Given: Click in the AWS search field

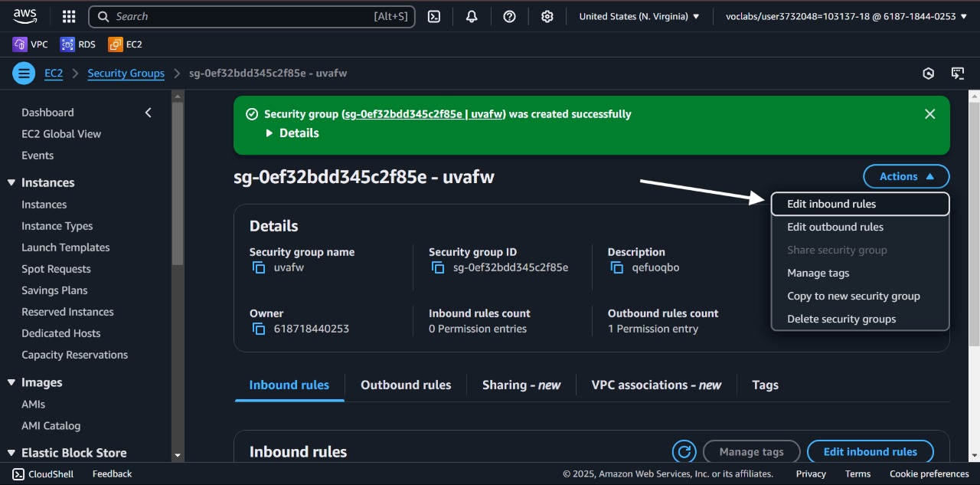Looking at the screenshot, I should click(x=245, y=16).
